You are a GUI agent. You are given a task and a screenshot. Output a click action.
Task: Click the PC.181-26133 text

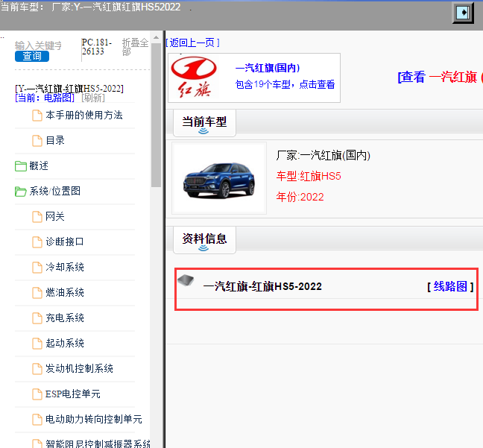click(x=96, y=47)
